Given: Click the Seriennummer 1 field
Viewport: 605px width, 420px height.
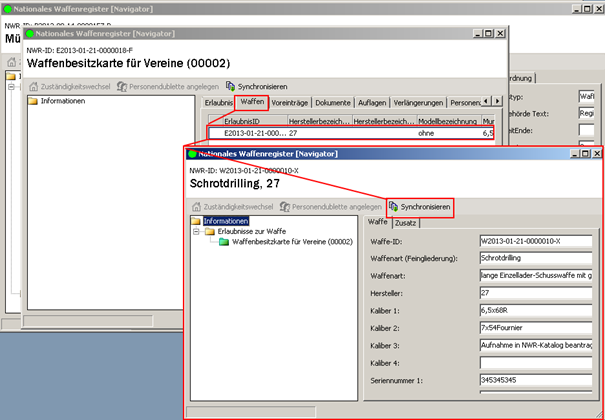Looking at the screenshot, I should (x=534, y=380).
